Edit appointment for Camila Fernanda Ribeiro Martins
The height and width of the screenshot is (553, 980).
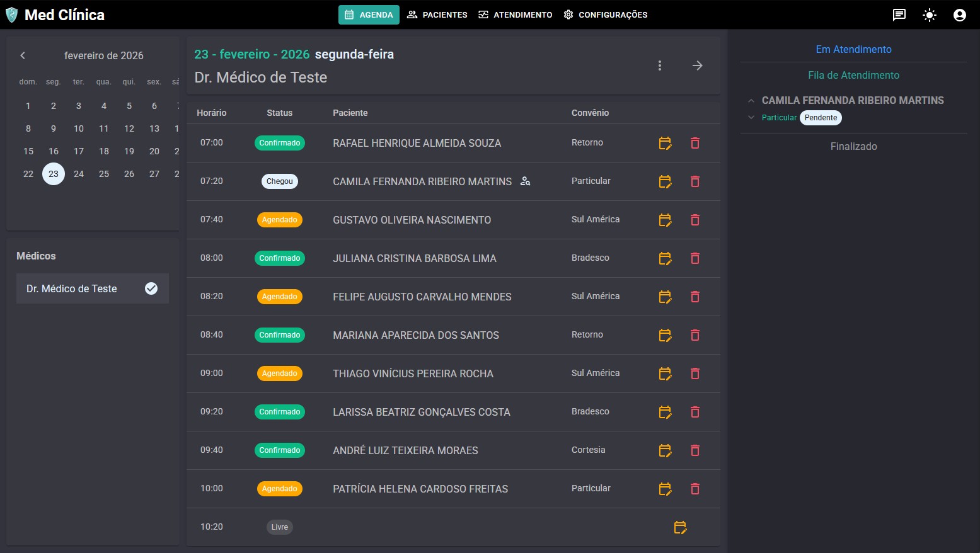coord(665,181)
